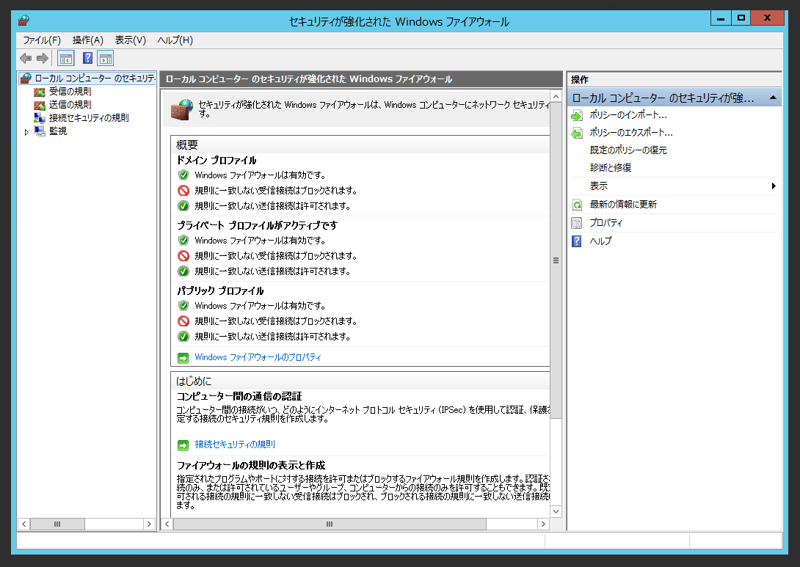Click the パブリック プロファイル heading
The height and width of the screenshot is (567, 800).
coord(220,291)
